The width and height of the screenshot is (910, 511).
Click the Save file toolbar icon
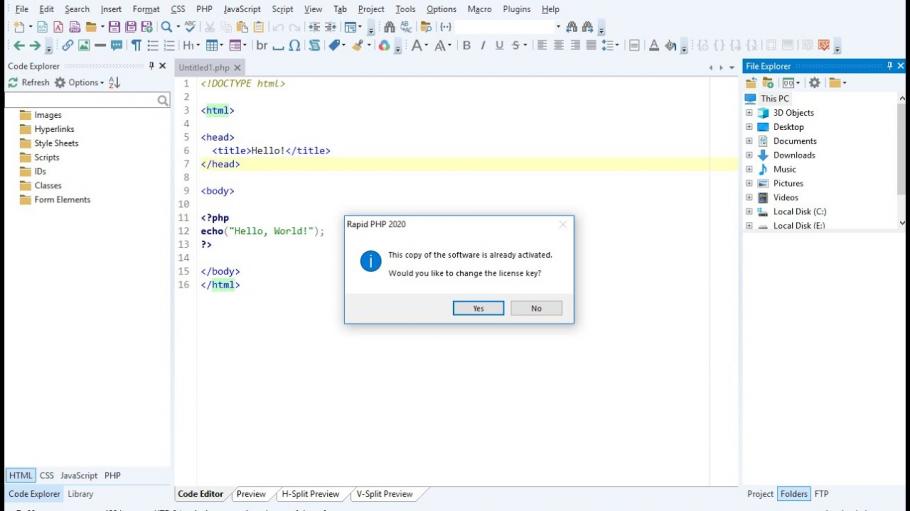coord(114,27)
